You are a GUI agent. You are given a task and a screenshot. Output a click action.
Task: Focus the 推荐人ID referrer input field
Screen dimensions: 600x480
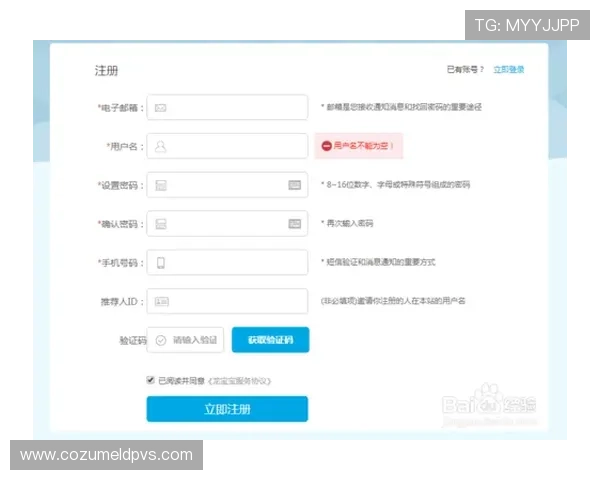(237, 301)
